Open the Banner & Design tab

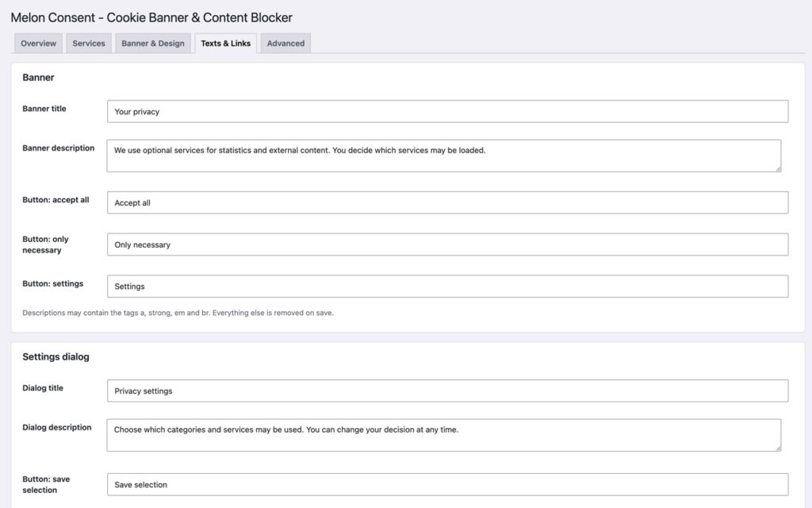pos(153,43)
